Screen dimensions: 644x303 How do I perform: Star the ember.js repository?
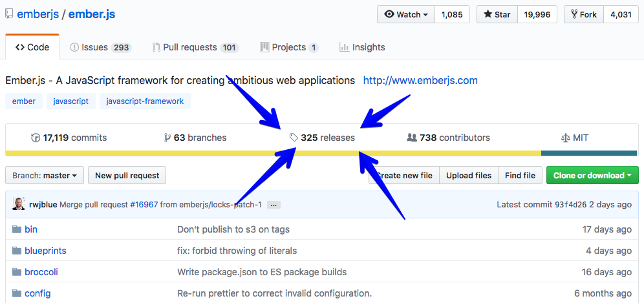pos(497,15)
